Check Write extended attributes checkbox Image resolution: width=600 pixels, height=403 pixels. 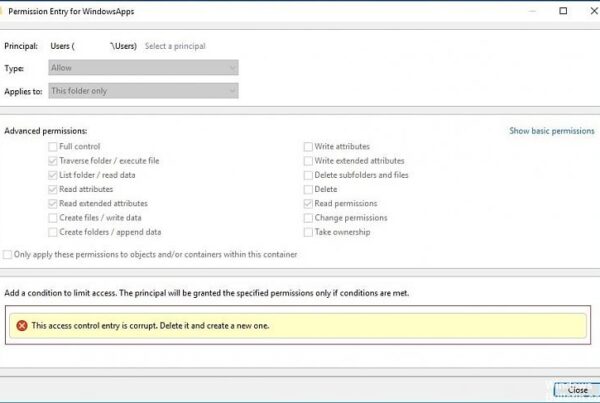(x=308, y=161)
